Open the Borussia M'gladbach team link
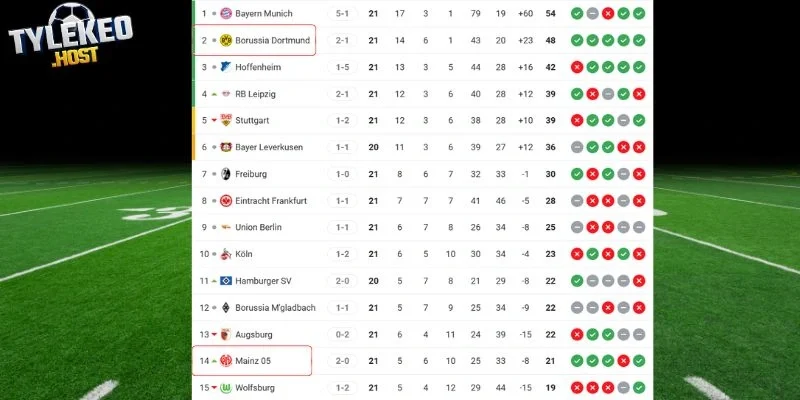Viewport: 800px width, 400px height. point(274,307)
